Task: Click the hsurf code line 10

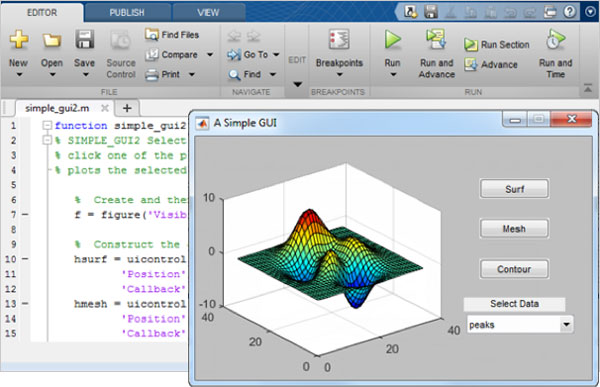Action: coord(129,259)
